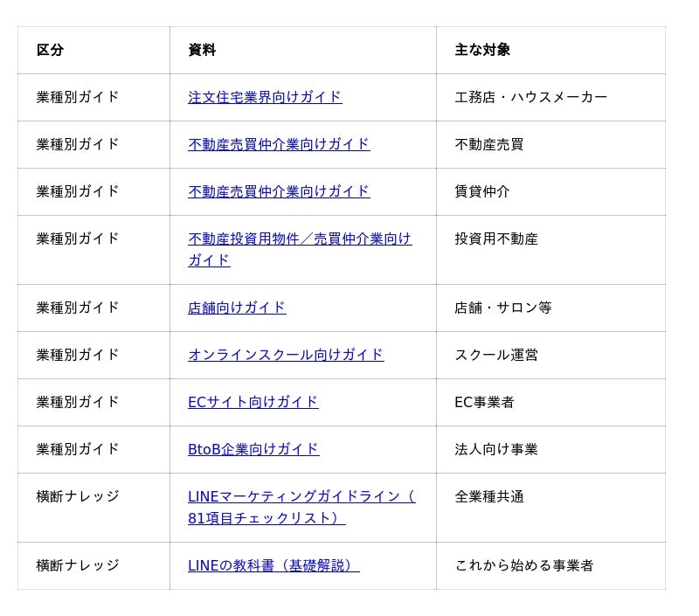Select the これから始める事業者 cell
The width and height of the screenshot is (699, 616).
[x=551, y=565]
